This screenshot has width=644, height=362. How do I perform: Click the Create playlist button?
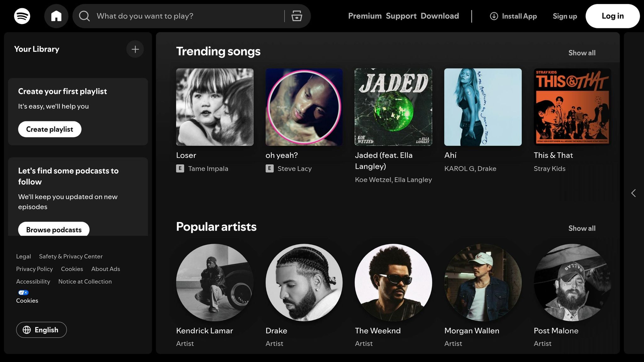(50, 129)
